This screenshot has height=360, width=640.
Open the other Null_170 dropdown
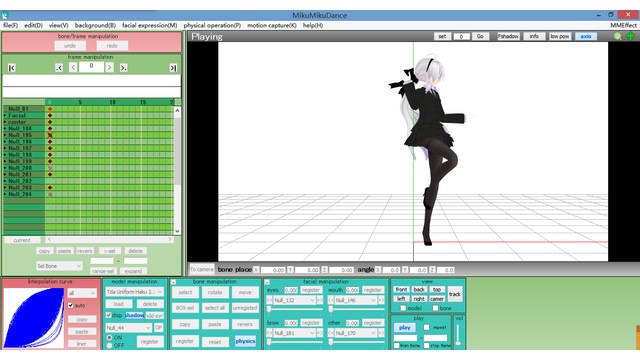click(356, 333)
